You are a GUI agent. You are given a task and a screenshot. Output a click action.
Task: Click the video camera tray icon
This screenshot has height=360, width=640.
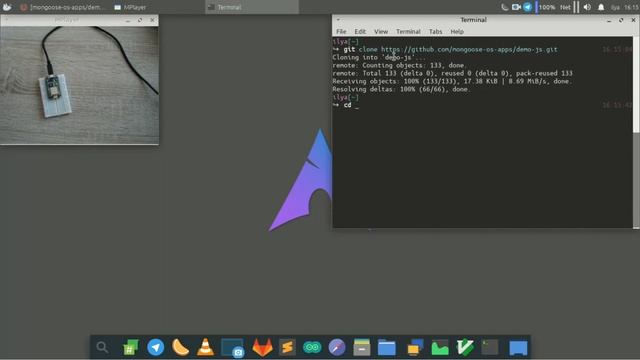coord(516,7)
